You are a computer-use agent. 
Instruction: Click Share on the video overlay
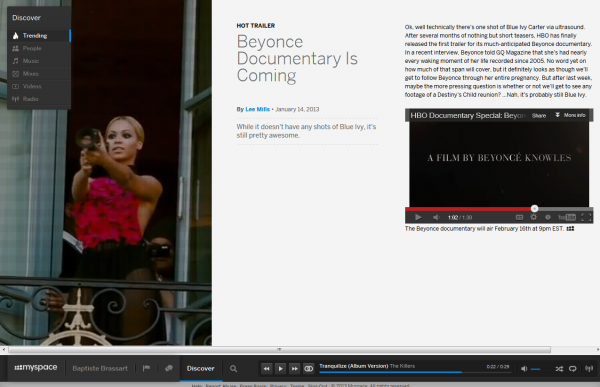(539, 115)
